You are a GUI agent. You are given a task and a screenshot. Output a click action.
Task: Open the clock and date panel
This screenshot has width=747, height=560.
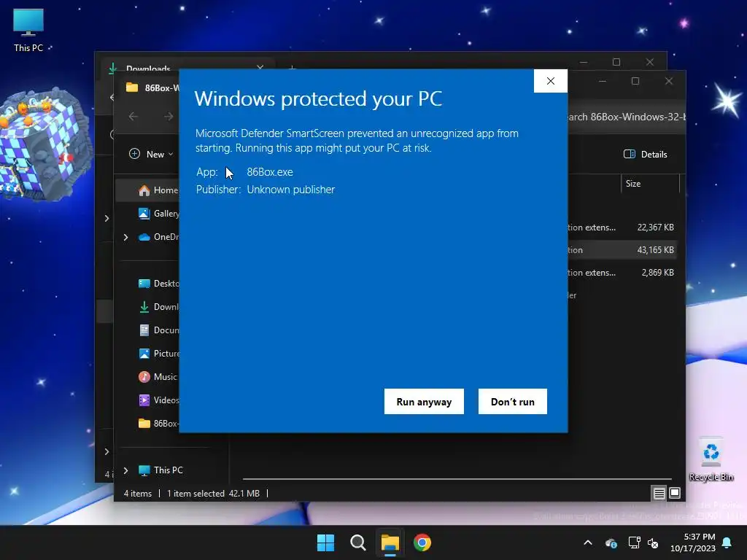pos(693,542)
